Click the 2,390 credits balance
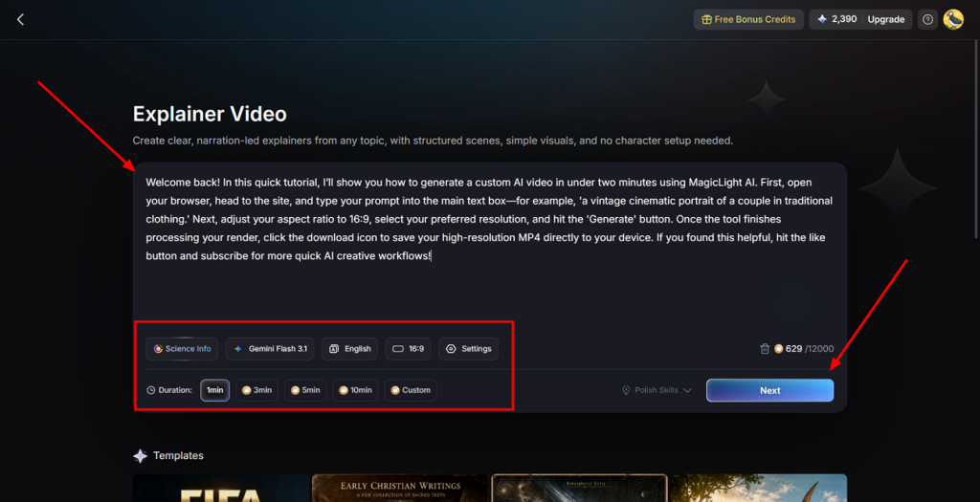980x502 pixels. [x=844, y=19]
